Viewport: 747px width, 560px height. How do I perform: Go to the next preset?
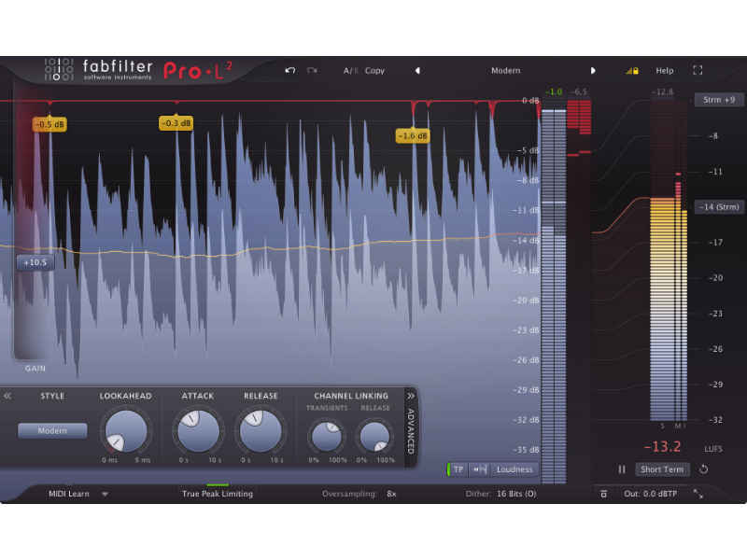point(593,71)
